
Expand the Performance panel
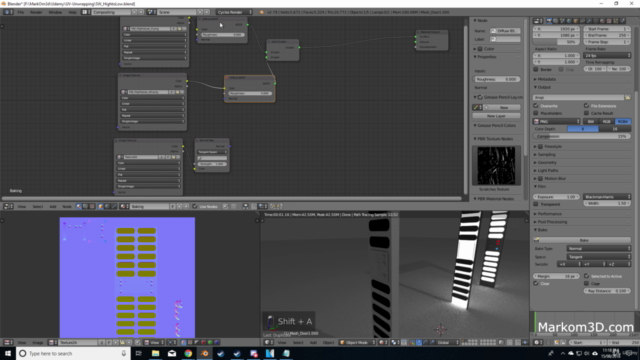click(549, 214)
